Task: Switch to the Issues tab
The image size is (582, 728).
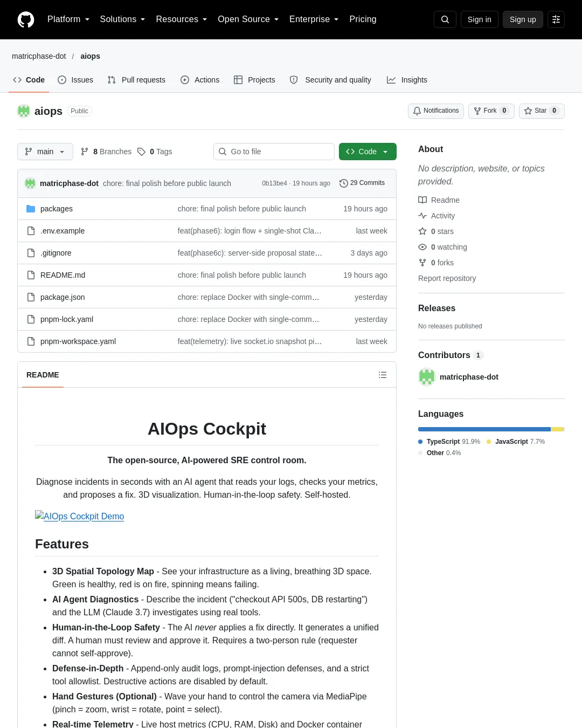Action: click(x=75, y=80)
